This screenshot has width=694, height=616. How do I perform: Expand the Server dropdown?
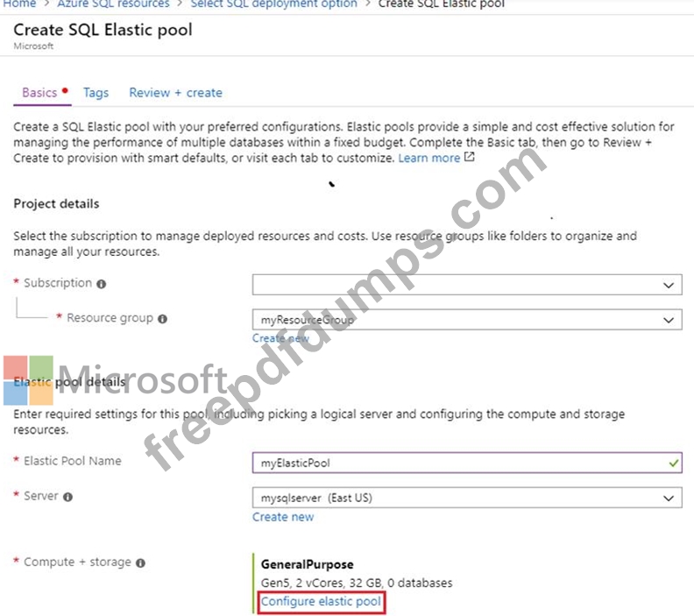coord(467,498)
